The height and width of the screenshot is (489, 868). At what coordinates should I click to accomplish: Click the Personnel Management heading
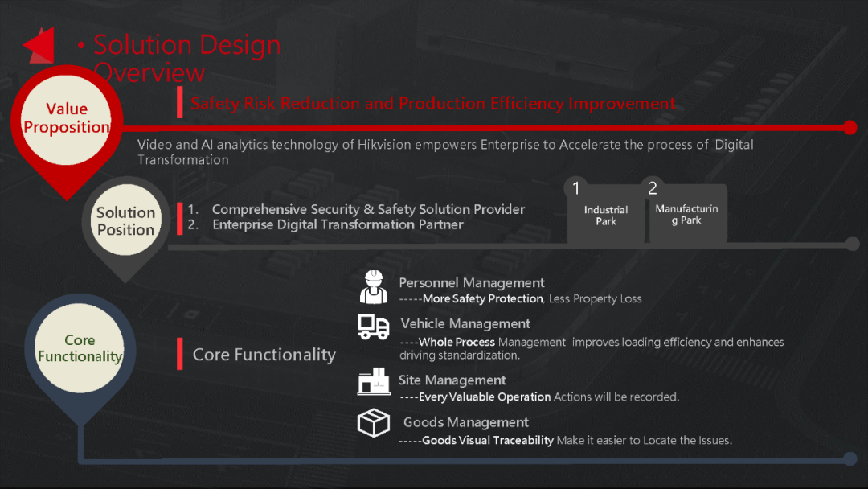click(x=472, y=282)
